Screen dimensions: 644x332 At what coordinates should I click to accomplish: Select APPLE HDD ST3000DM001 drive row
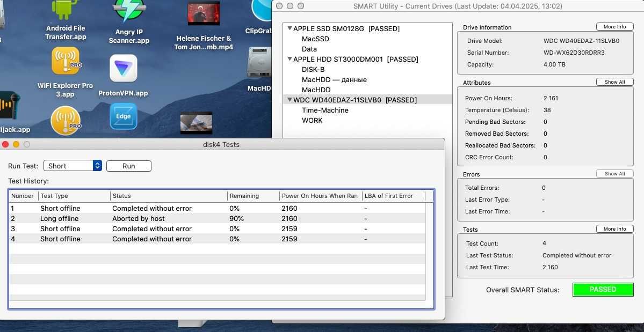point(367,59)
